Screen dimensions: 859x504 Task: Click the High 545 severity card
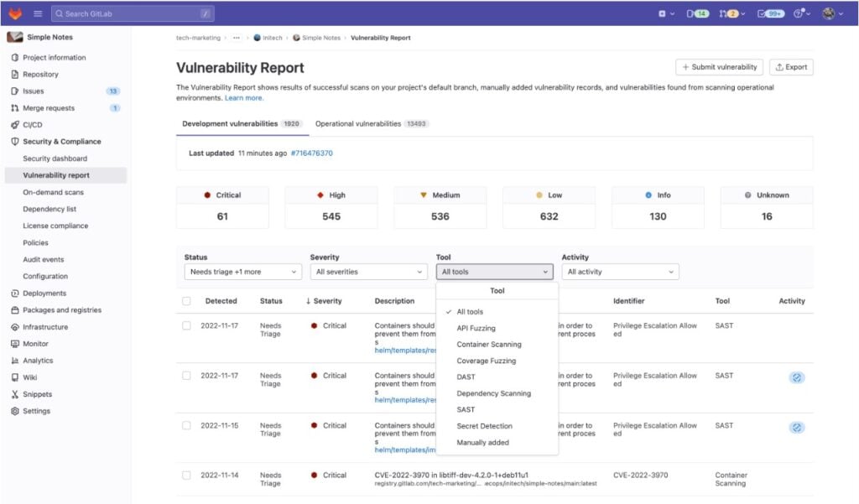click(x=331, y=207)
